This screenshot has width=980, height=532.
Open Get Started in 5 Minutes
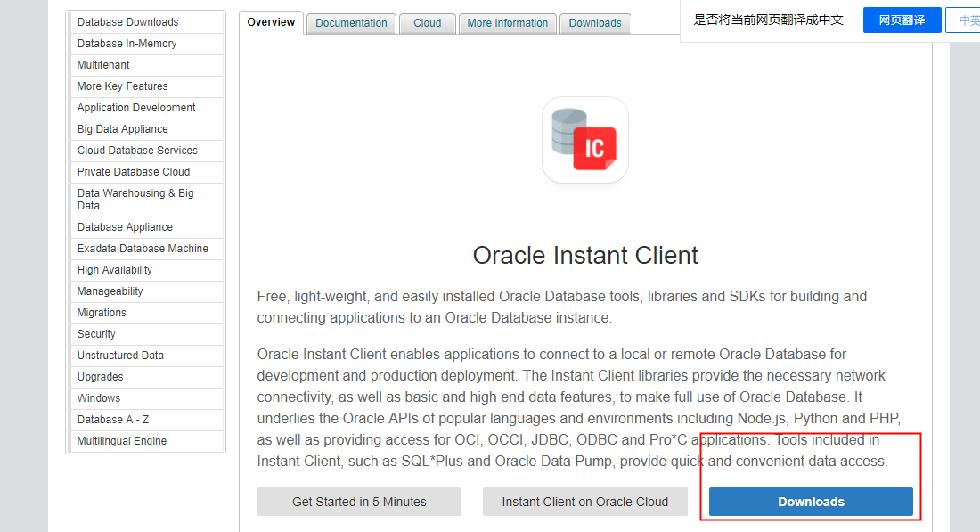pos(359,502)
